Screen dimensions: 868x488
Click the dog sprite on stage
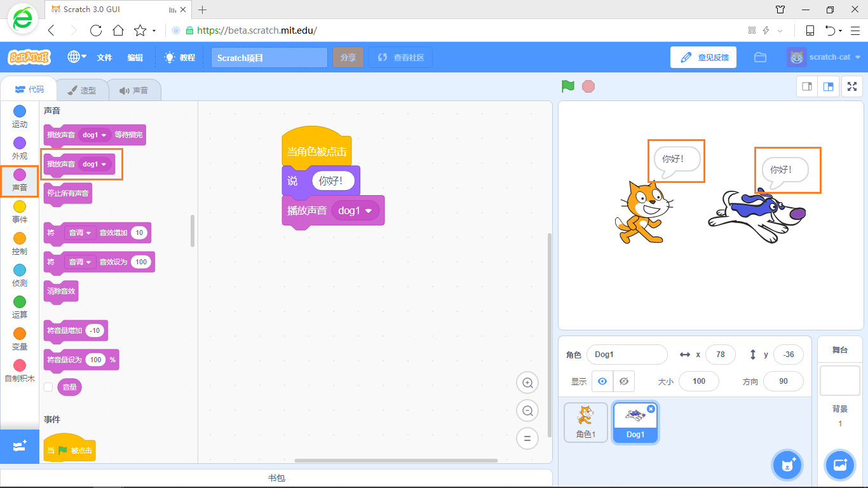point(757,216)
